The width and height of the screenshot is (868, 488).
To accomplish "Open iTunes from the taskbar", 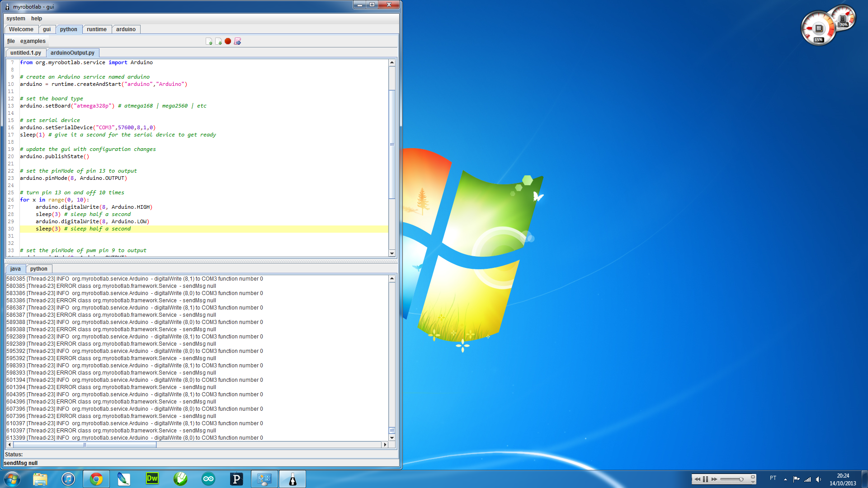I will tap(68, 479).
